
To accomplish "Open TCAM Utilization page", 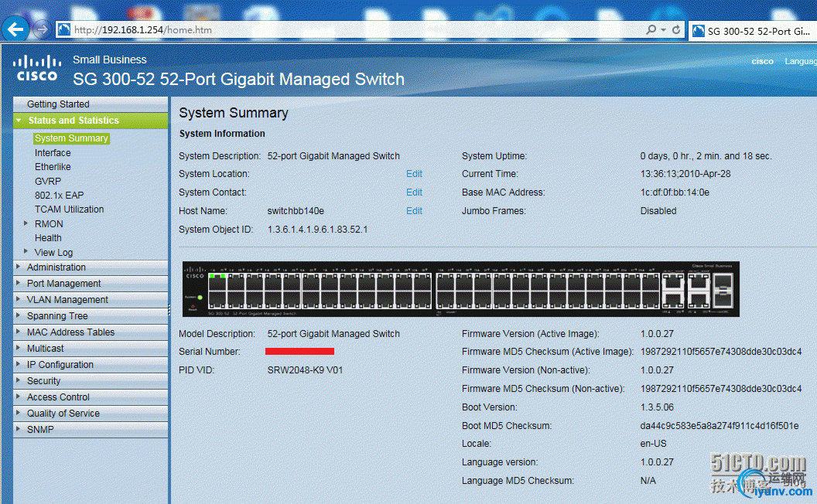I will (70, 209).
